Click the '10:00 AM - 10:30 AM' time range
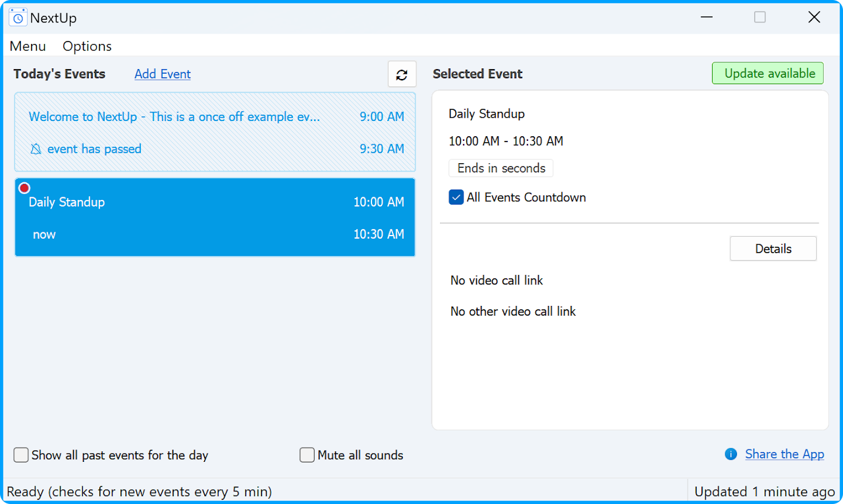The height and width of the screenshot is (504, 843). click(506, 141)
